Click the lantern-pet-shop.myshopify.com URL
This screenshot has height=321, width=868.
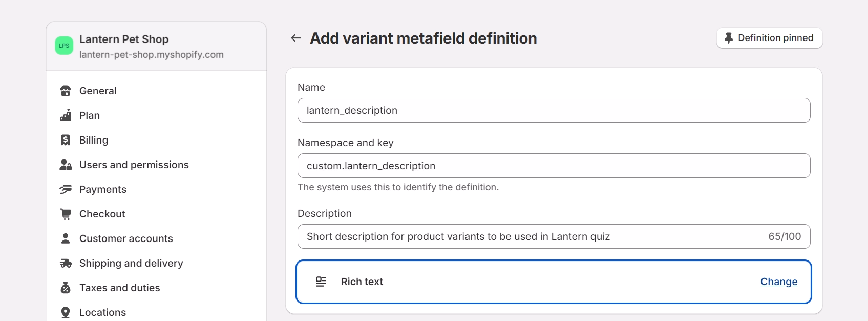[152, 54]
